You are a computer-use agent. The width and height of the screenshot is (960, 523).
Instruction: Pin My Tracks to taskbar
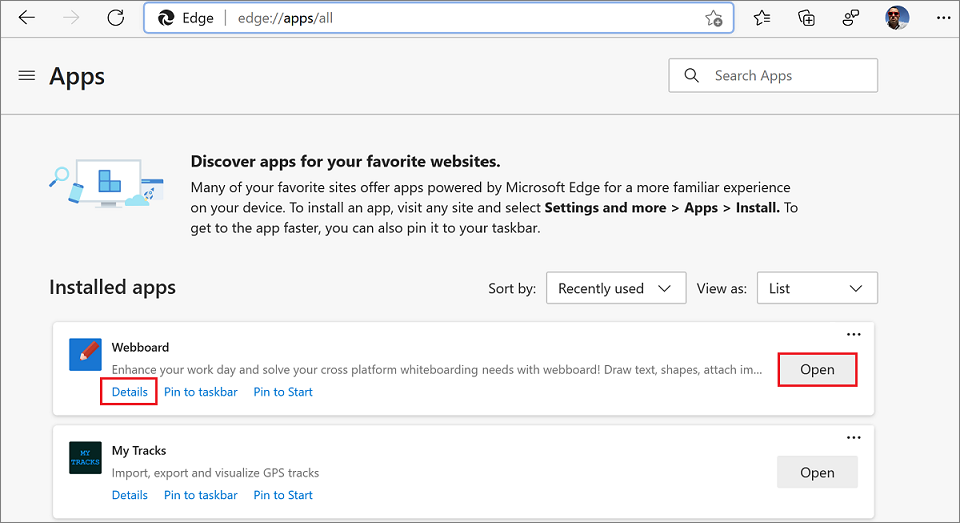click(x=201, y=495)
